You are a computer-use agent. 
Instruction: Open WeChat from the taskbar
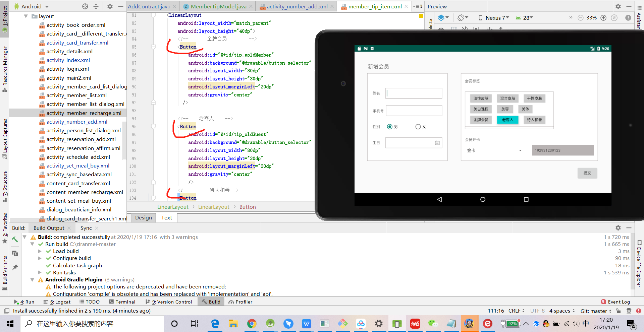433,324
